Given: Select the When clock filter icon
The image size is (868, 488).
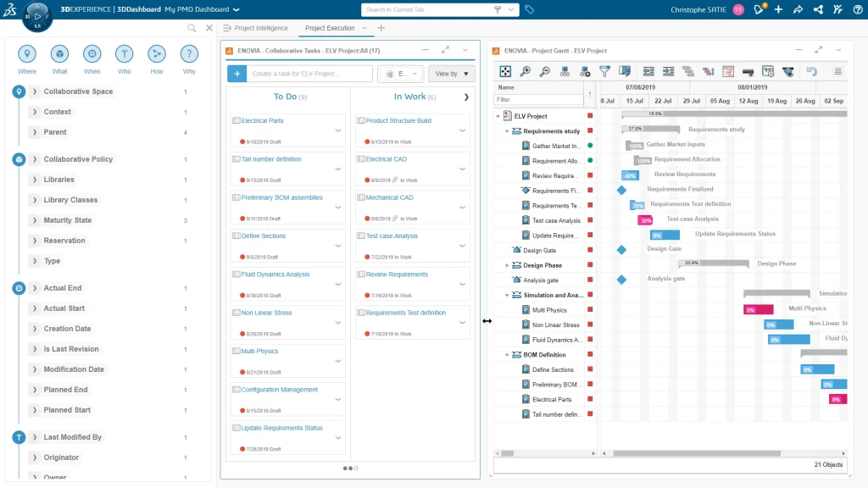Looking at the screenshot, I should click(x=92, y=54).
